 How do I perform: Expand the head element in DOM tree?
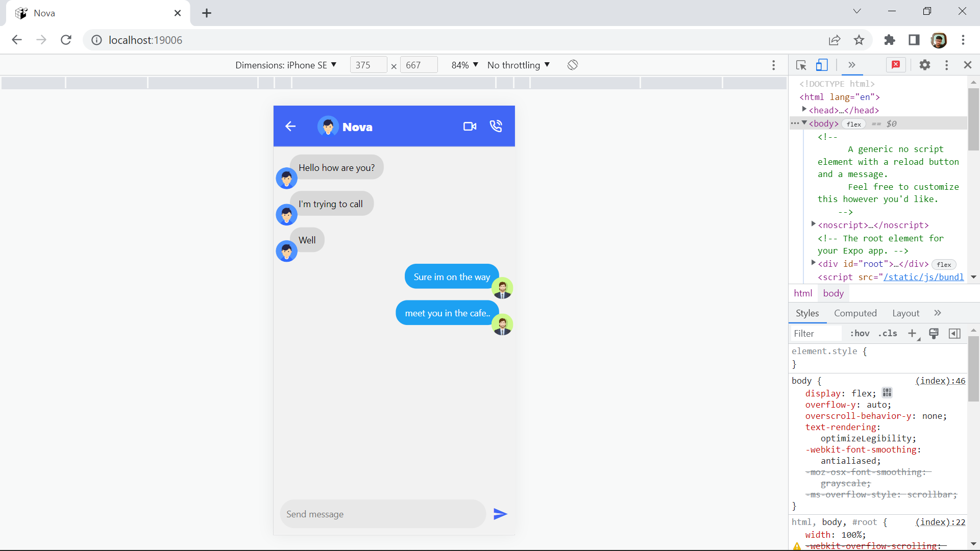coord(804,110)
